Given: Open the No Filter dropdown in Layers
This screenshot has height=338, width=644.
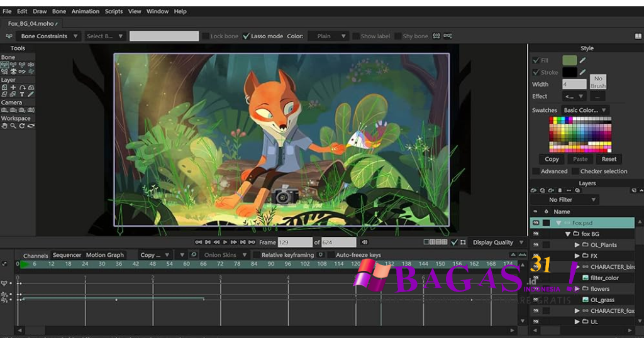Looking at the screenshot, I should pyautogui.click(x=565, y=200).
